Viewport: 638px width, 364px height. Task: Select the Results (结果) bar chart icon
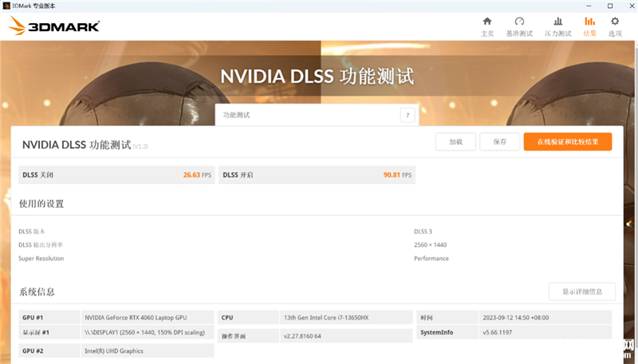(x=589, y=22)
